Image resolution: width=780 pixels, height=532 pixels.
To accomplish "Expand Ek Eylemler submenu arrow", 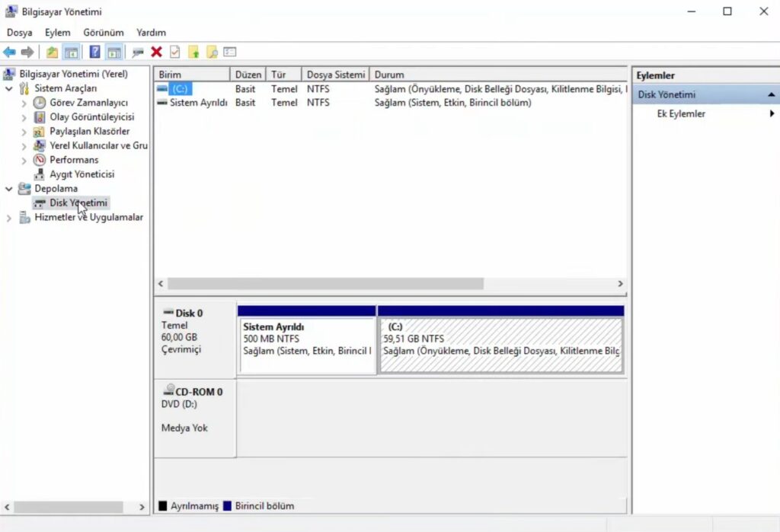I will click(772, 113).
